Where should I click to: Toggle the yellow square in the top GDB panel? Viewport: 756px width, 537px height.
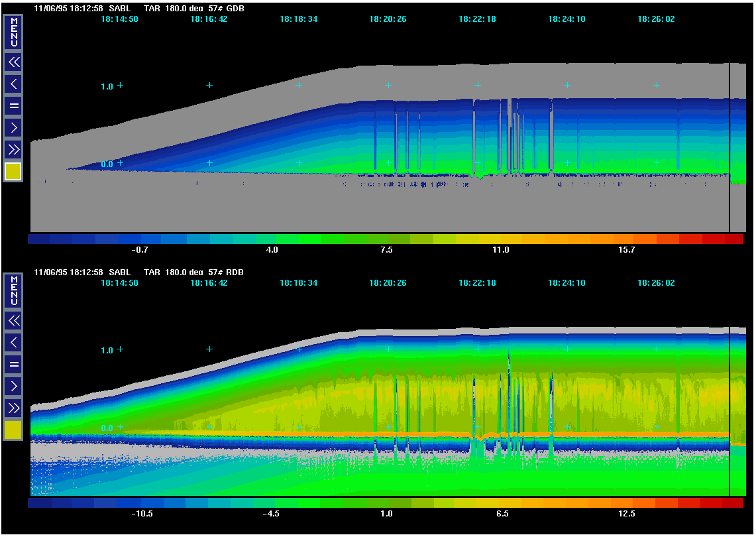(13, 172)
